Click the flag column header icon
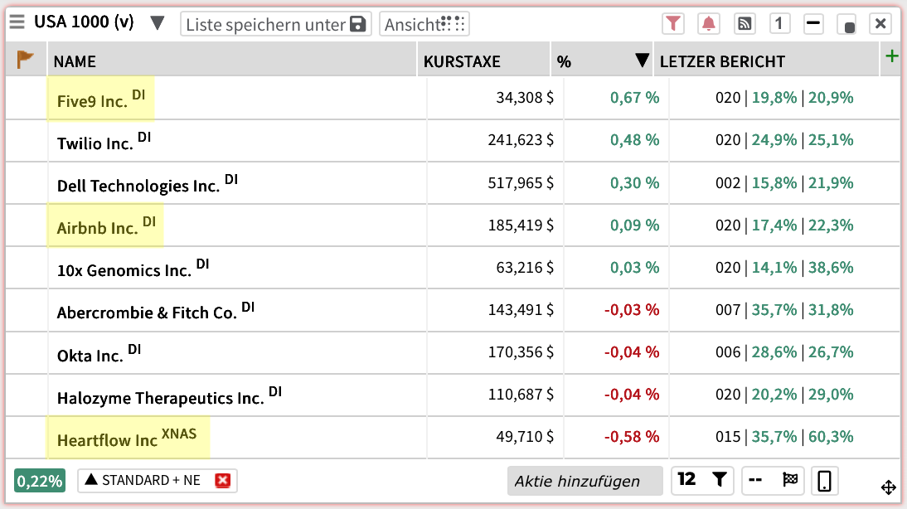This screenshot has height=509, width=907. pos(25,59)
